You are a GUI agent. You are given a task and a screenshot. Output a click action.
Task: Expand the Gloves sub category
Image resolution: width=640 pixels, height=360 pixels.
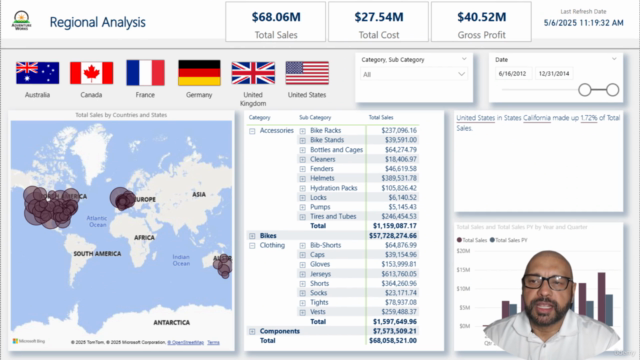(x=302, y=265)
